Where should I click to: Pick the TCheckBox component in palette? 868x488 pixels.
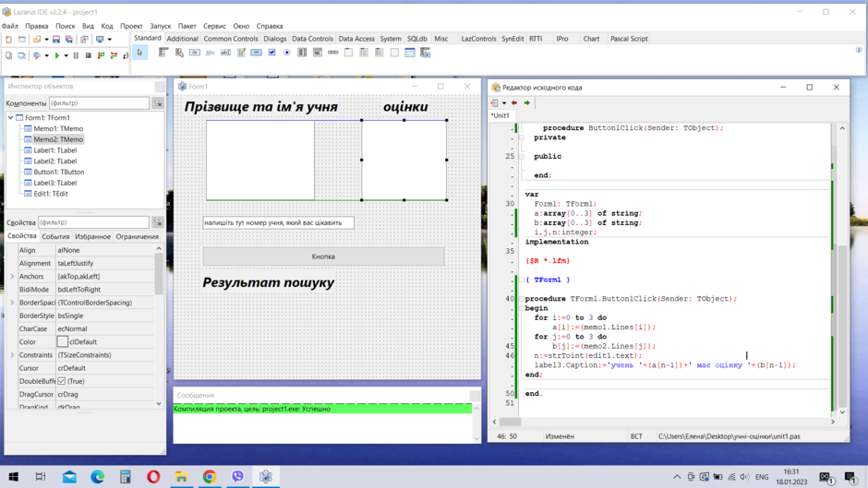point(271,53)
